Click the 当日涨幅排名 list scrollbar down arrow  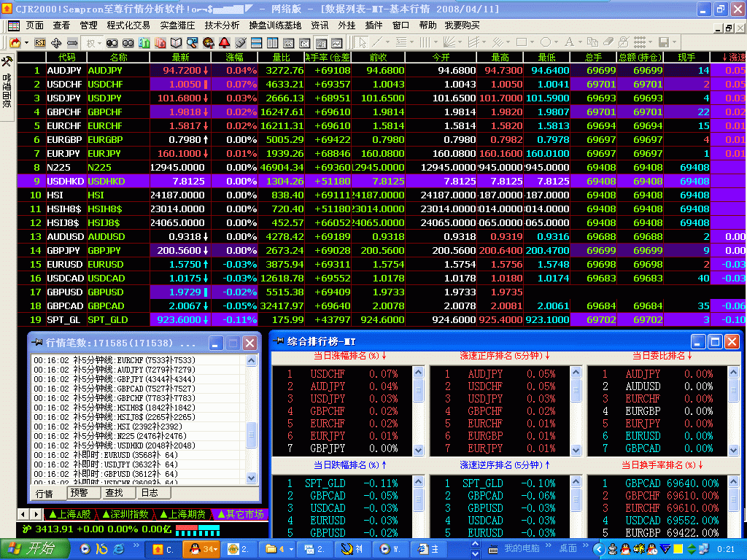[x=418, y=449]
